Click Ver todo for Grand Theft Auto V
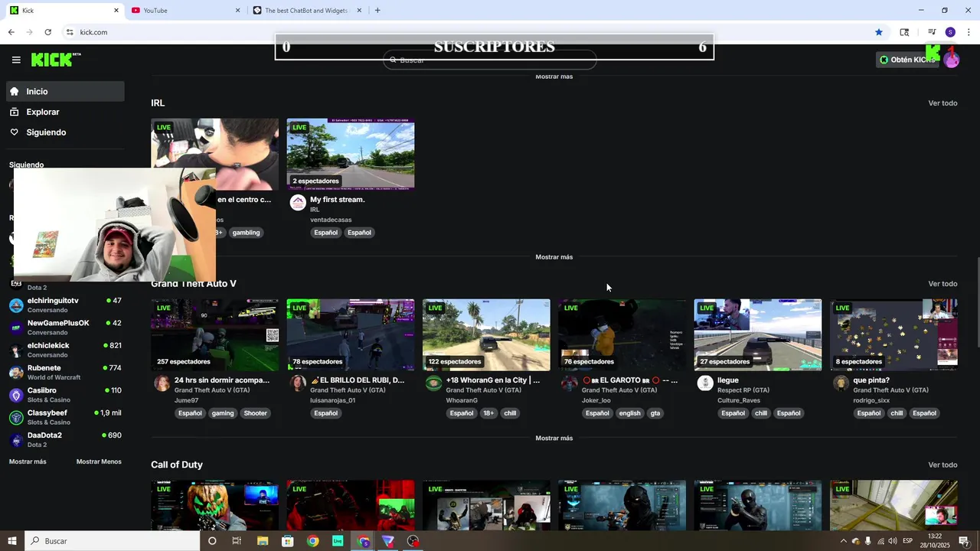The height and width of the screenshot is (551, 980). (942, 284)
